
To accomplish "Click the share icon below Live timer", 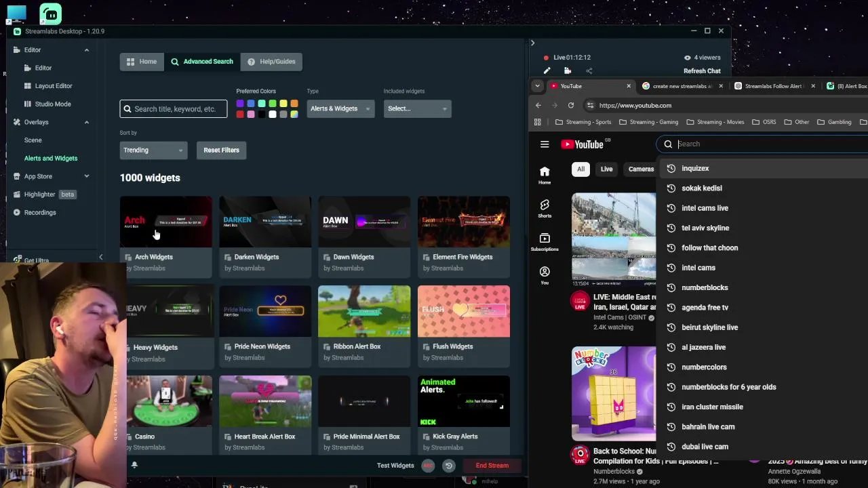I will (x=589, y=70).
